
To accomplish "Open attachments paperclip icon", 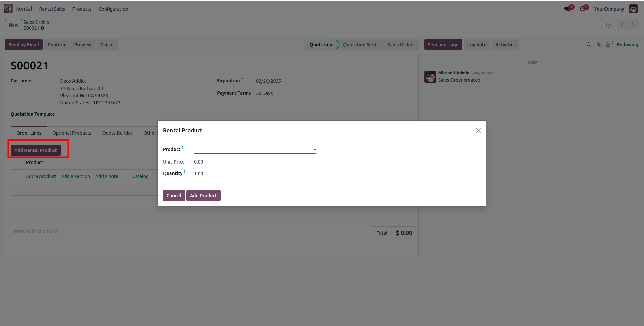I will click(599, 45).
